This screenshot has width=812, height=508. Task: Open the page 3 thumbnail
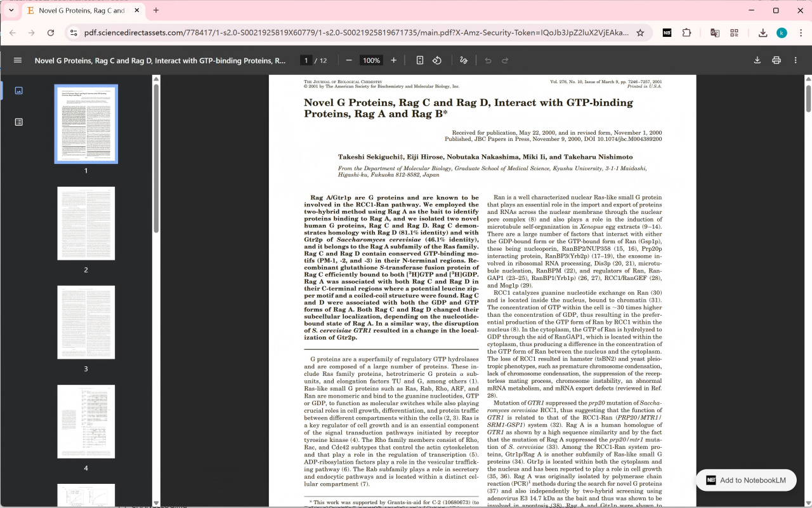tap(86, 322)
